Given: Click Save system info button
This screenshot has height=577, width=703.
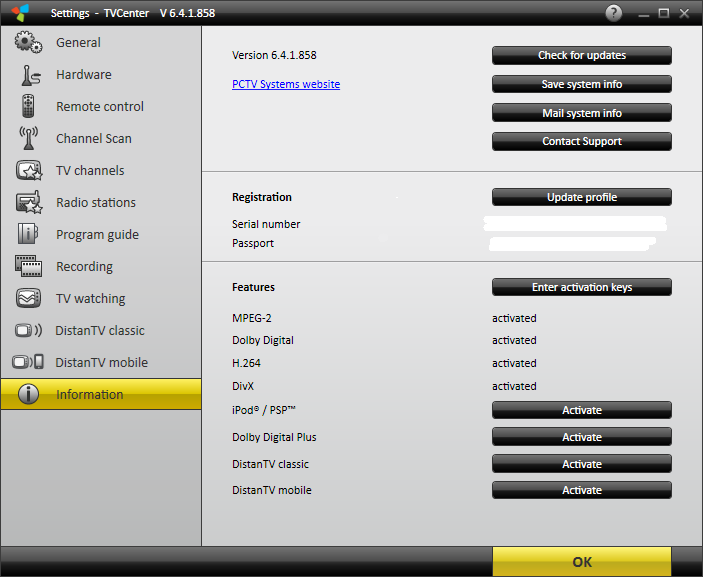Looking at the screenshot, I should point(581,84).
